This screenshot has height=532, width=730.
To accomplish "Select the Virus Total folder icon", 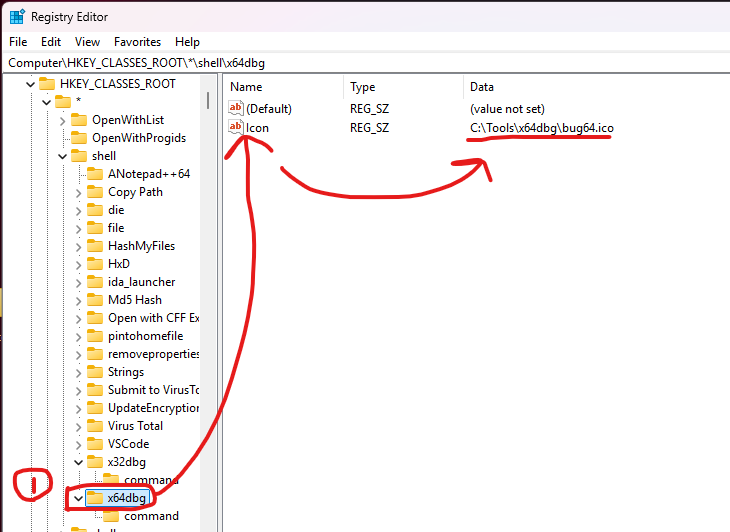I will point(95,426).
